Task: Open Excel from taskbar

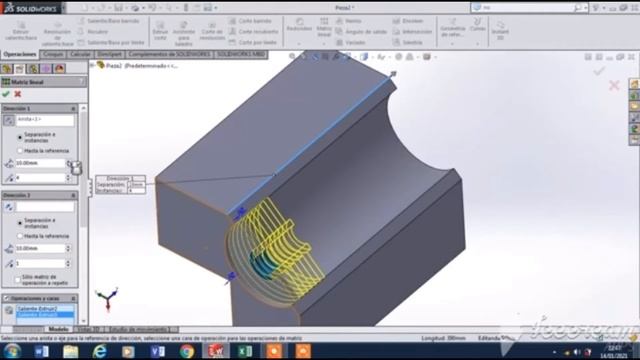Action: pos(245,351)
